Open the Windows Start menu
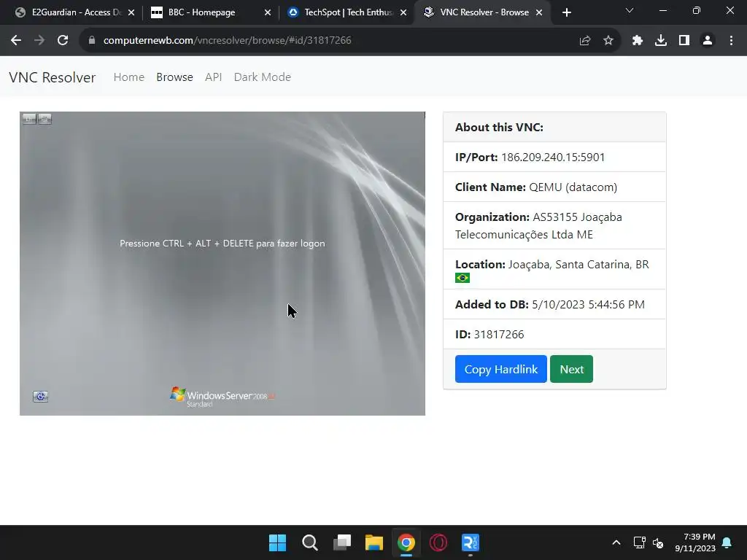Image resolution: width=747 pixels, height=560 pixels. (278, 542)
